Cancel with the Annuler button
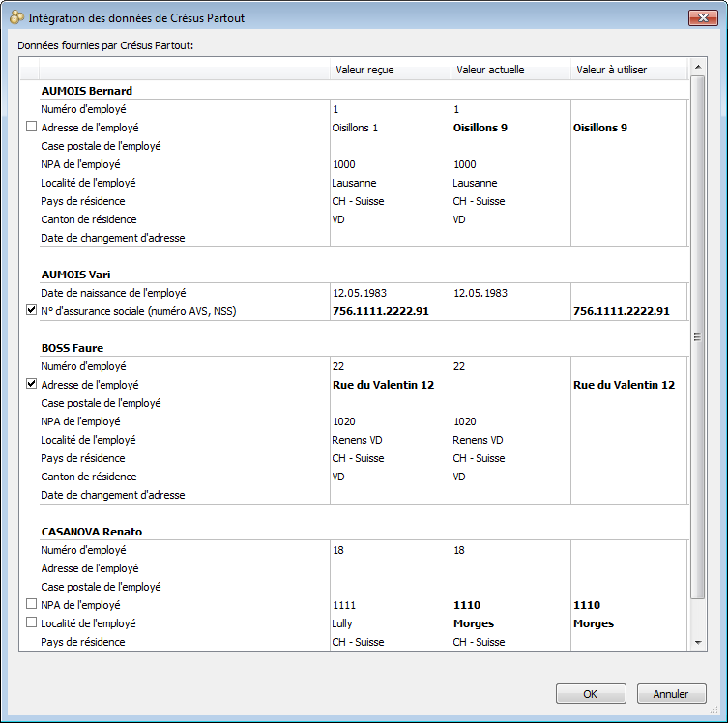The image size is (728, 723). point(671,694)
